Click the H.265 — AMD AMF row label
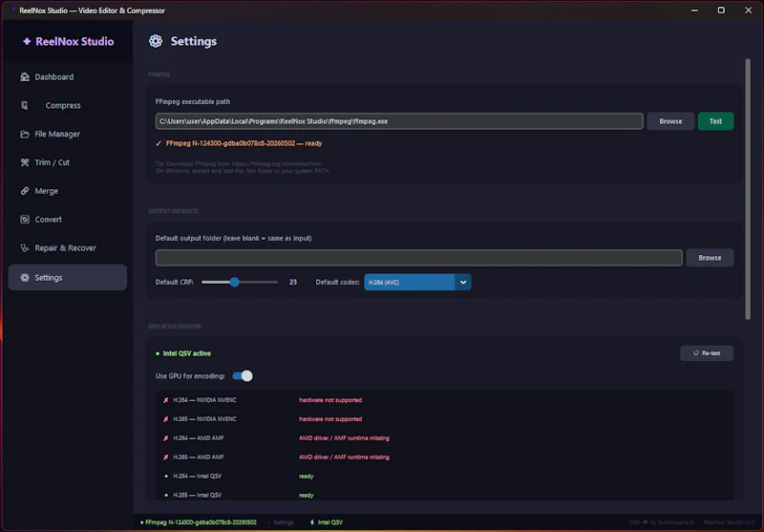 pyautogui.click(x=199, y=457)
